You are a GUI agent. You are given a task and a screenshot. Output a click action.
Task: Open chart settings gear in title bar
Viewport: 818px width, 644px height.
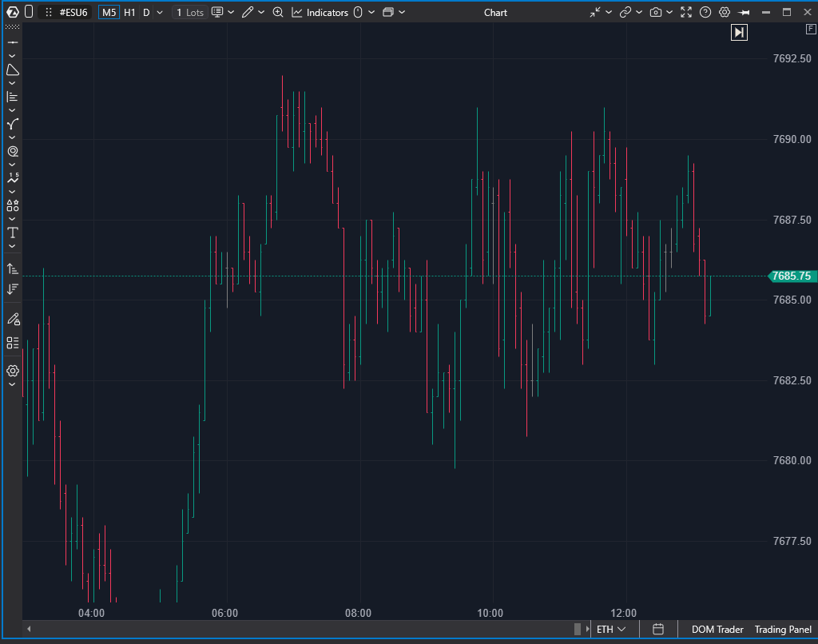725,12
